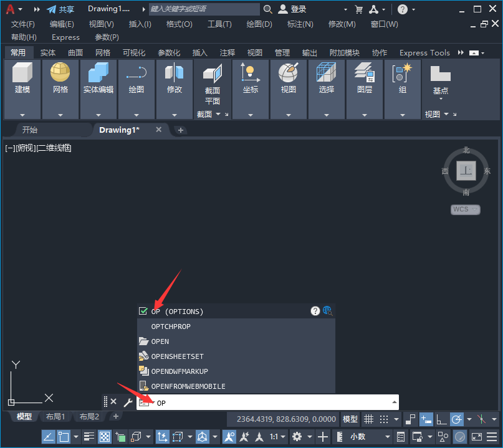Toggle the drawing grid display
503x448 pixels.
(x=368, y=419)
